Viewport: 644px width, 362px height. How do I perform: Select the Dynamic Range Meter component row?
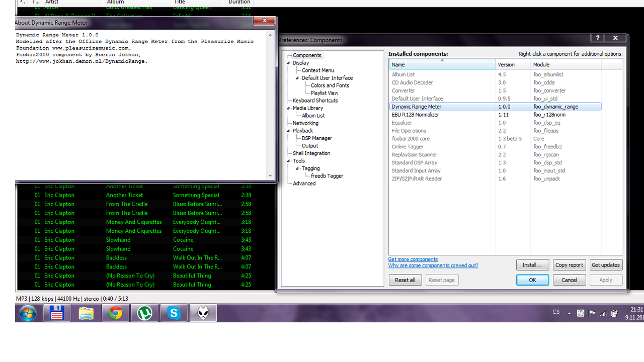click(x=495, y=107)
